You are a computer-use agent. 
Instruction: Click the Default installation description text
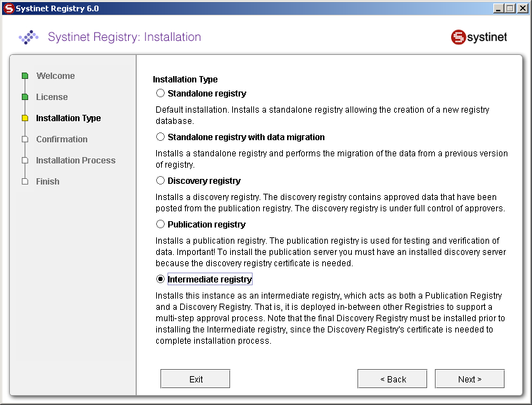click(322, 116)
